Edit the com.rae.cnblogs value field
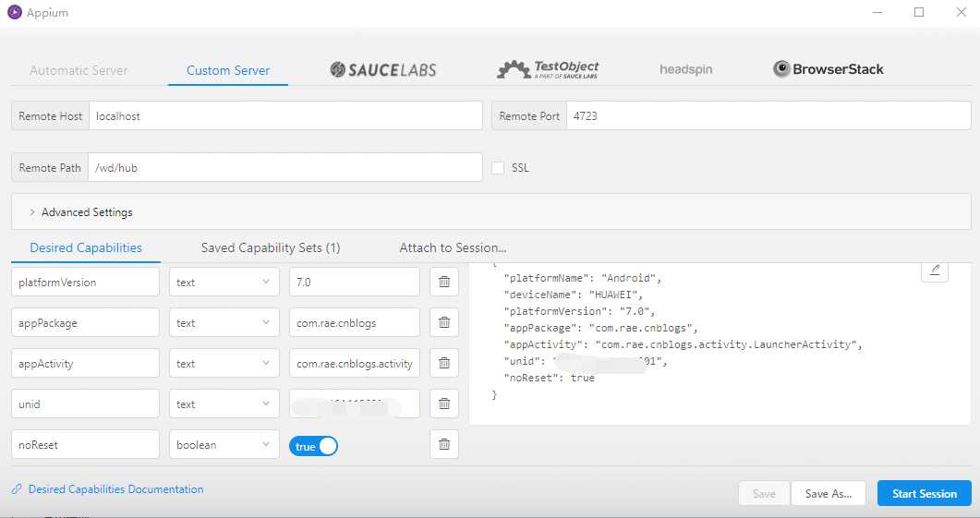The width and height of the screenshot is (980, 518). coord(355,322)
